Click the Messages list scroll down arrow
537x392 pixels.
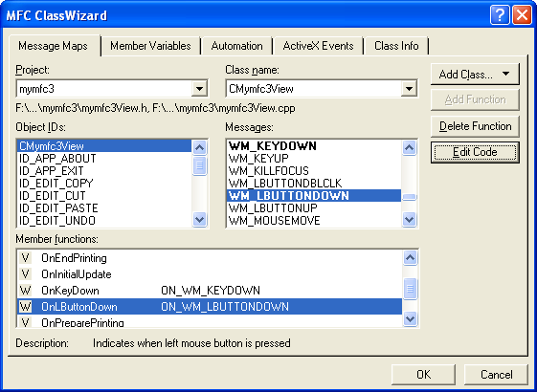[x=409, y=219]
